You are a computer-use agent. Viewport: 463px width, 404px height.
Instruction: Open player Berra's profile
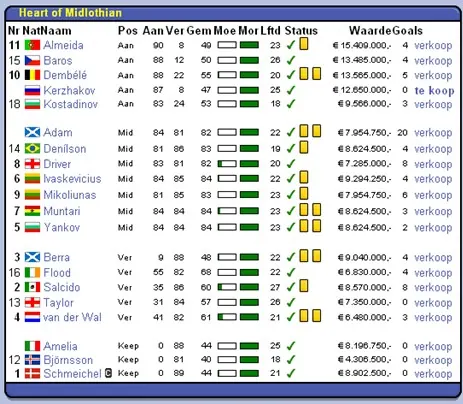(x=57, y=257)
